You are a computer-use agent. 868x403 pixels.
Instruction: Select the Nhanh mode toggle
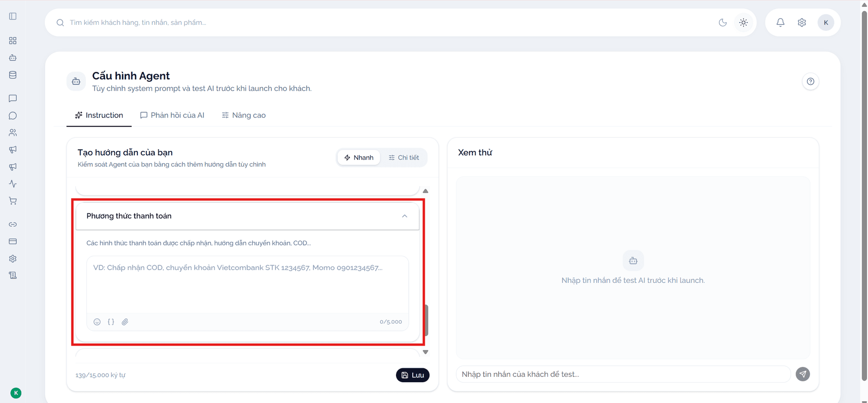pos(359,158)
